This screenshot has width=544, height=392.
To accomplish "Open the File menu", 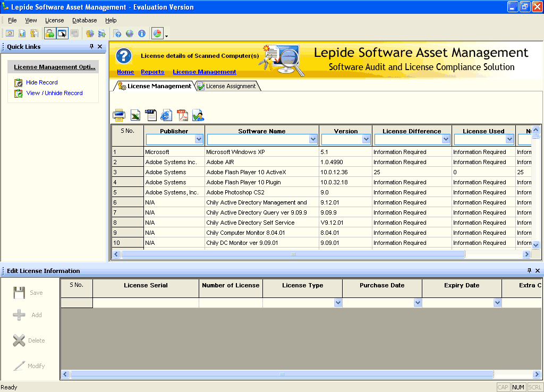I will coord(12,20).
